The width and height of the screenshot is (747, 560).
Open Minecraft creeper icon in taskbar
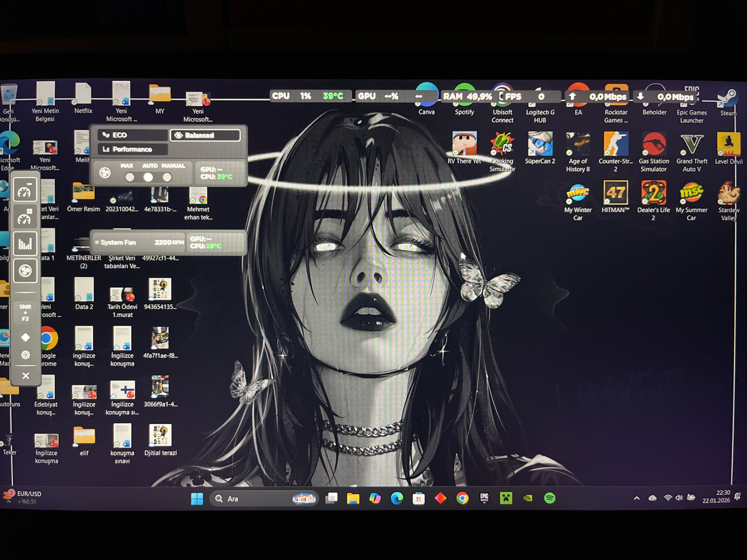(x=506, y=498)
